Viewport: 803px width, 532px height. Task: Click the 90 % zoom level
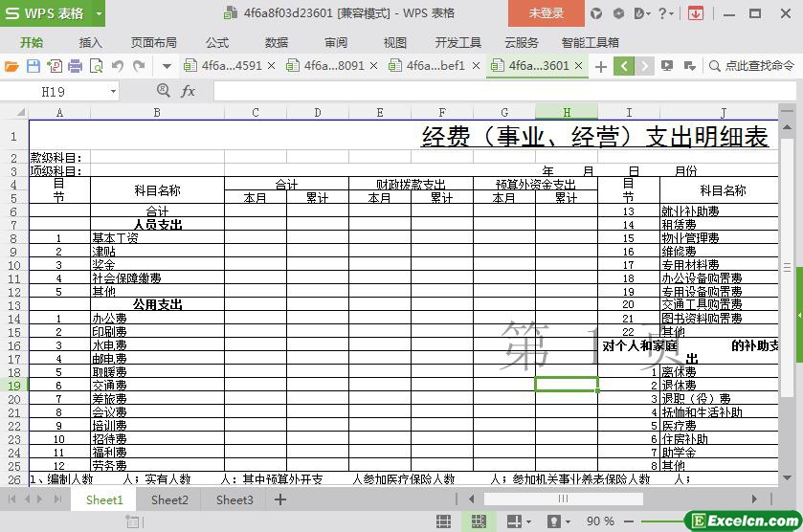tap(600, 521)
